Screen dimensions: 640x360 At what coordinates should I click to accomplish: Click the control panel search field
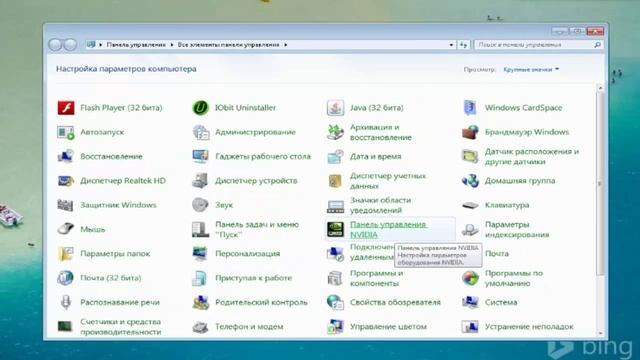[538, 45]
